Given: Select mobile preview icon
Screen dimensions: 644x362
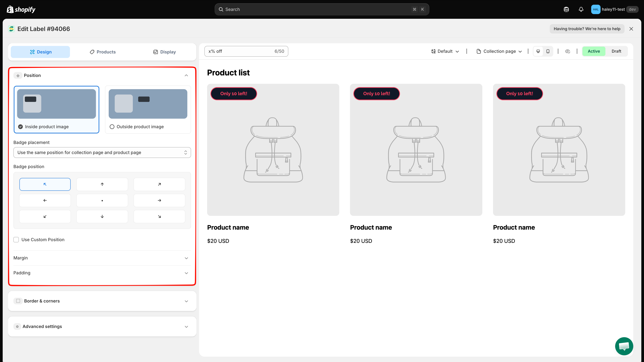Looking at the screenshot, I should [x=548, y=51].
